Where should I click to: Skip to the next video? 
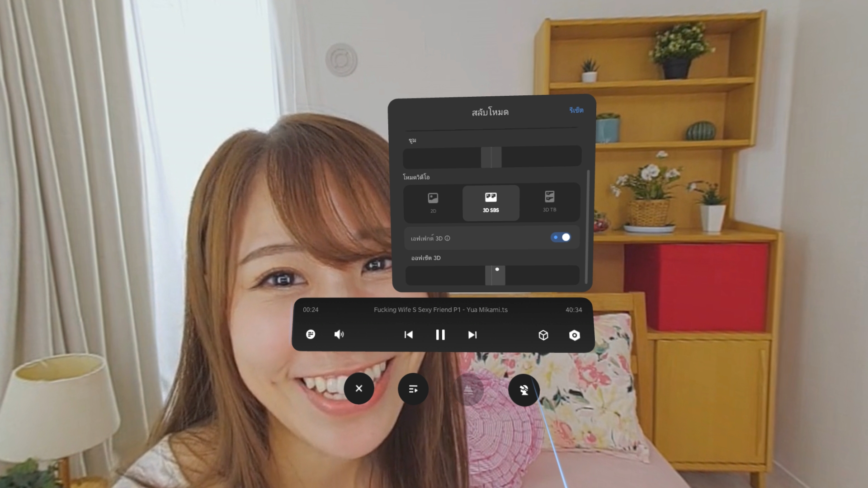[472, 335]
